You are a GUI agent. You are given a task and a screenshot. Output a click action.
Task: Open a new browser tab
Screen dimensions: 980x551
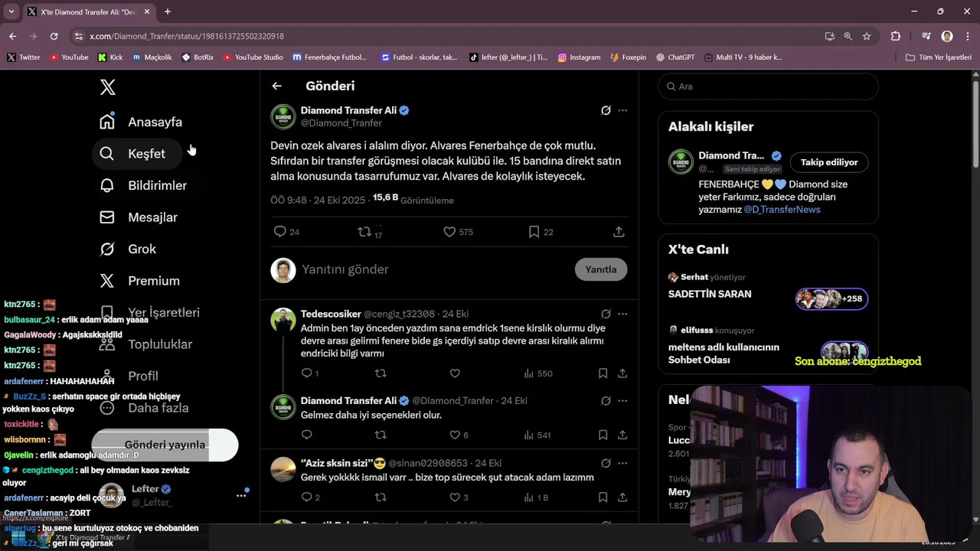[x=168, y=11]
